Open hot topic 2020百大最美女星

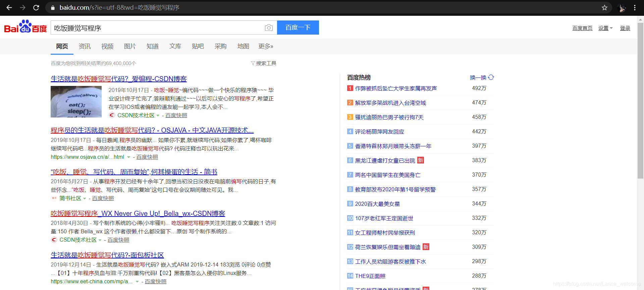tap(378, 204)
